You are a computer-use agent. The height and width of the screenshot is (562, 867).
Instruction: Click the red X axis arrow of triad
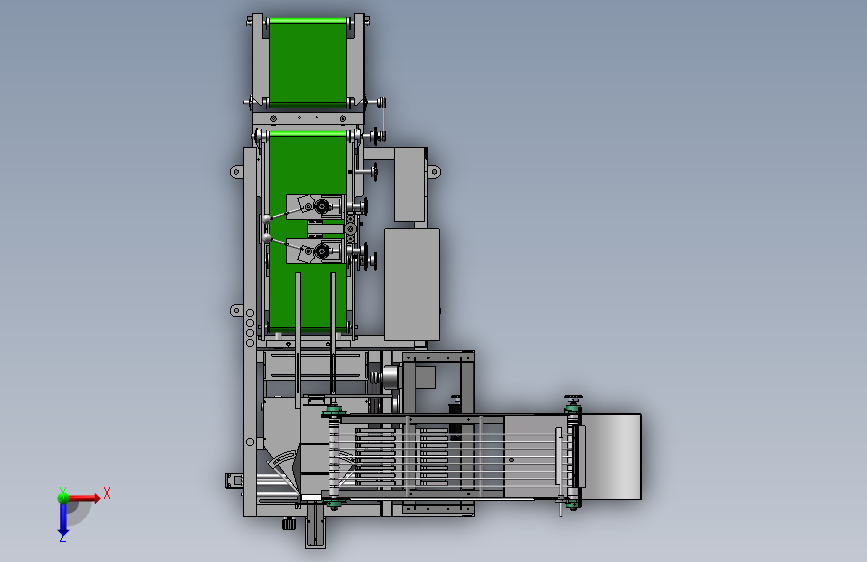pos(85,498)
